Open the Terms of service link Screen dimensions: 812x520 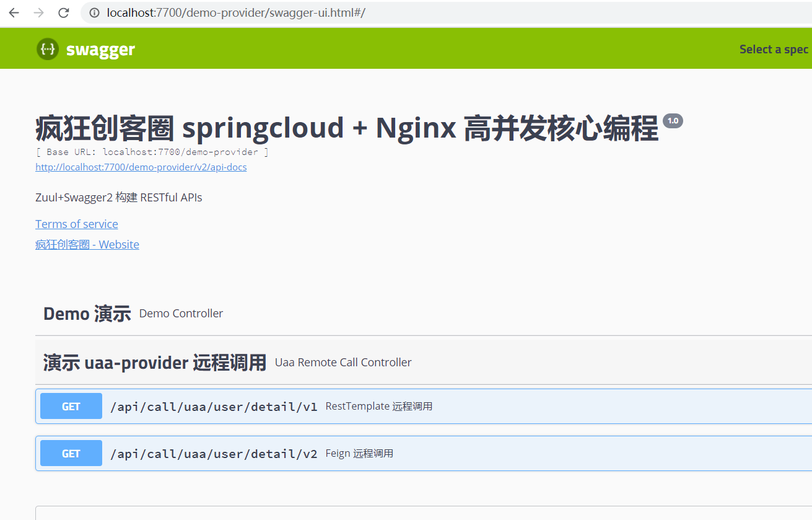pyautogui.click(x=77, y=224)
